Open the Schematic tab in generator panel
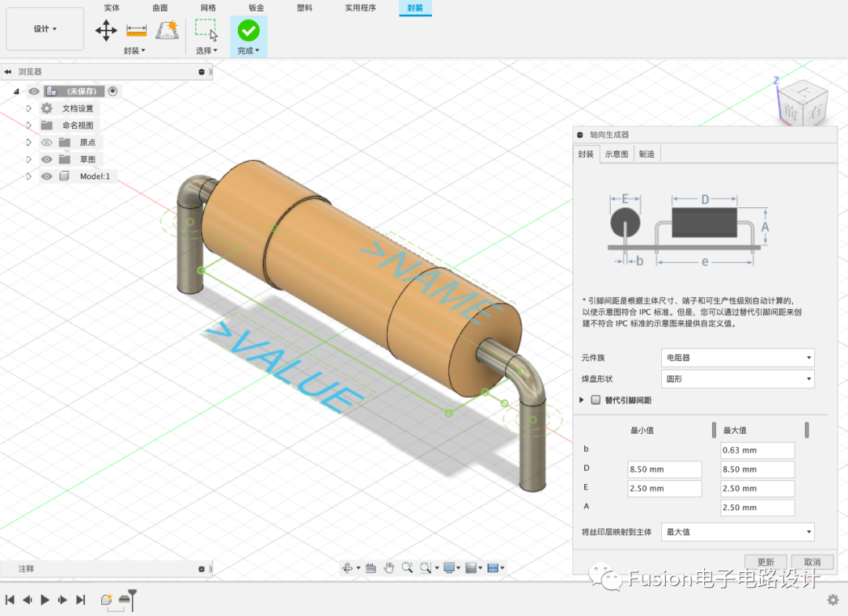848x616 pixels. 616,154
